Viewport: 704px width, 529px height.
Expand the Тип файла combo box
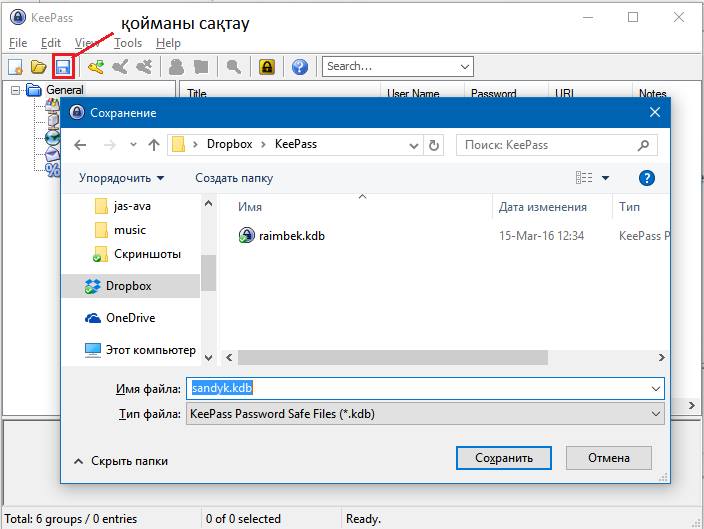click(x=656, y=413)
